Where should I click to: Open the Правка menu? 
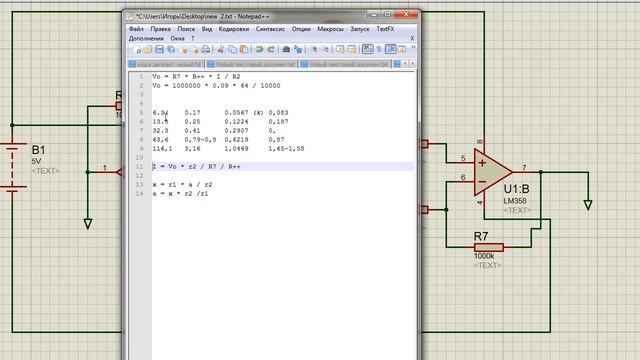(x=160, y=29)
